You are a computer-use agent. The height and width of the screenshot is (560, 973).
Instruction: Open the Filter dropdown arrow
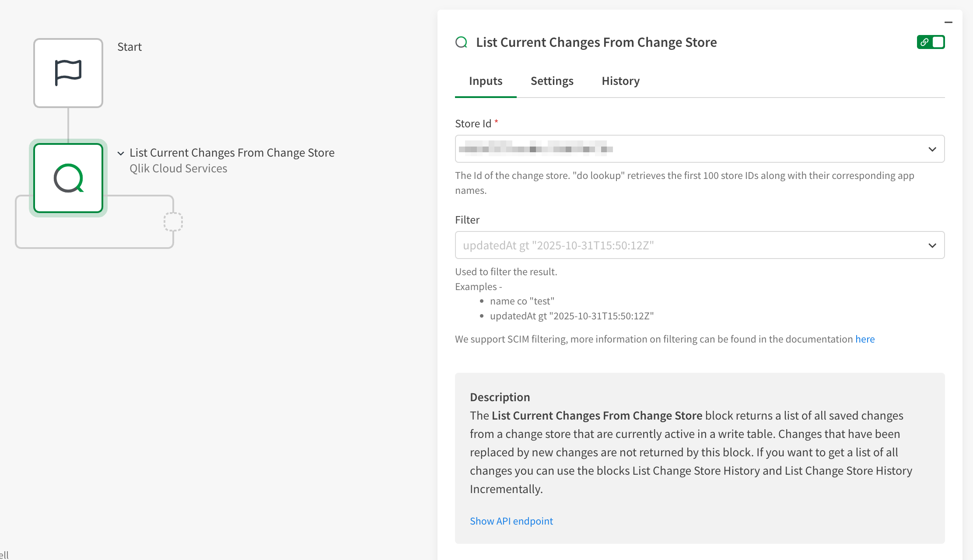pyautogui.click(x=932, y=245)
